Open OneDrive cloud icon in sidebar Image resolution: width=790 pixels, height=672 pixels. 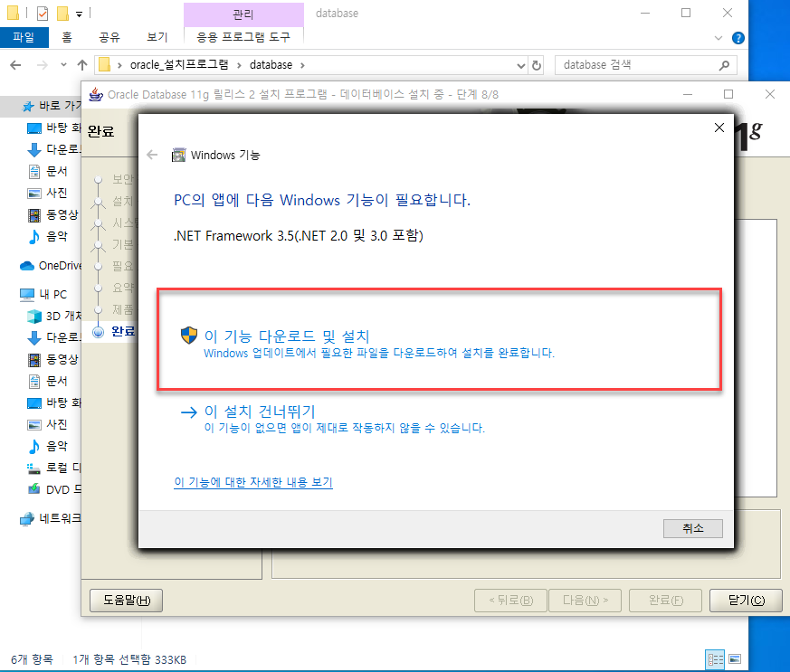[x=27, y=265]
